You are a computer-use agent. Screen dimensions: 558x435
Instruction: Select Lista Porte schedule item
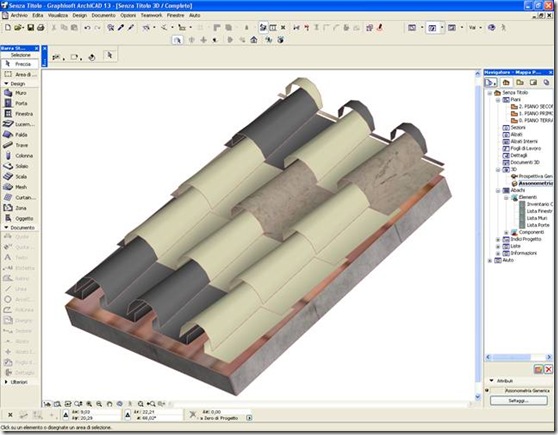[535, 225]
